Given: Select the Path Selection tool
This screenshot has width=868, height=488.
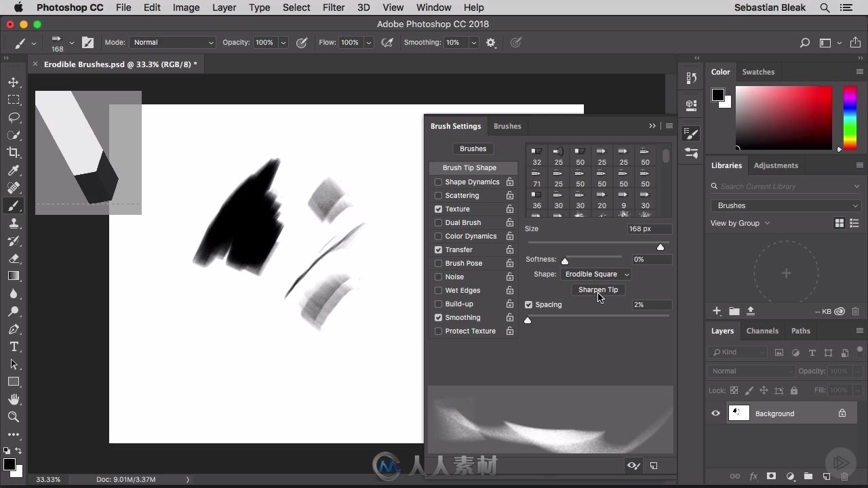Looking at the screenshot, I should point(14,364).
